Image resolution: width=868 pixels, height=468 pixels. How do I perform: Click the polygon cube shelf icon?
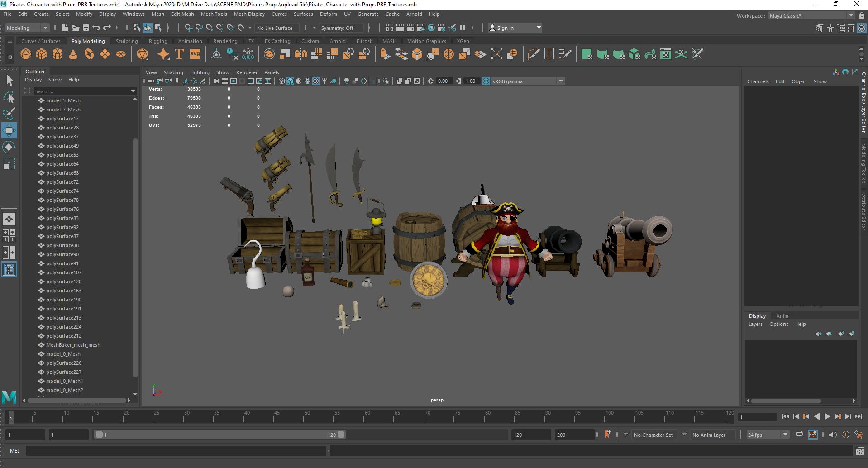42,55
